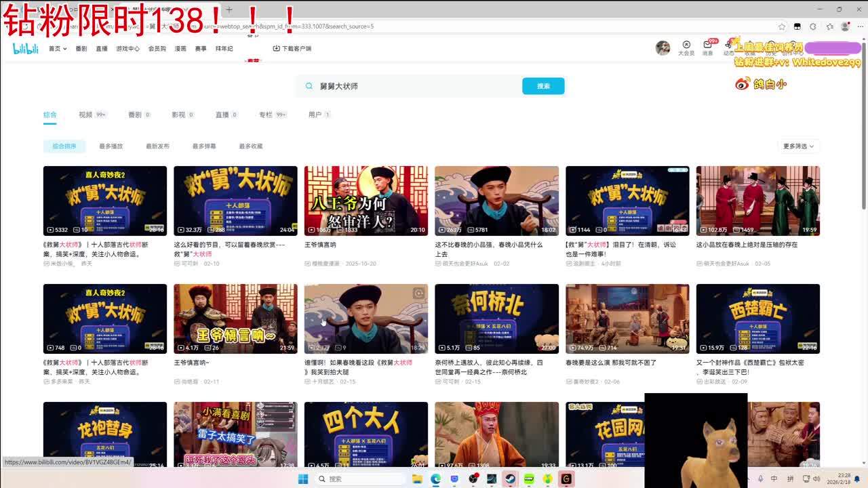
Task: Switch to the 视频 results tab
Action: tap(85, 115)
